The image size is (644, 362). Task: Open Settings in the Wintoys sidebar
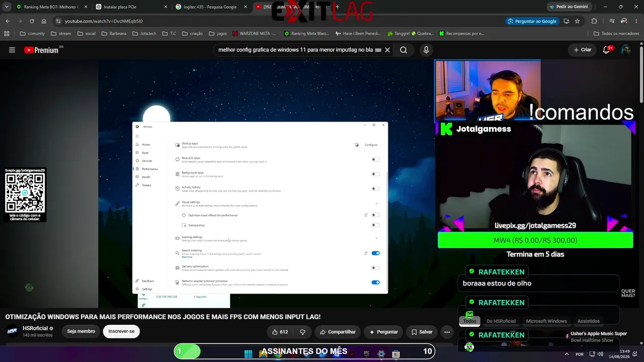click(x=144, y=289)
